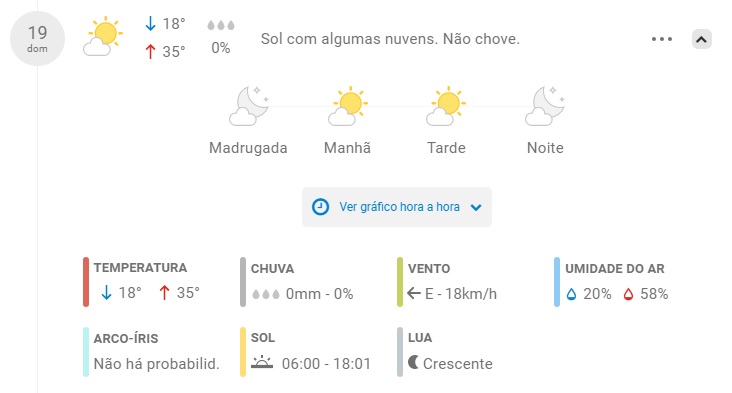Image resolution: width=732 pixels, height=393 pixels.
Task: Click the Manhã sun-and-cloud icon
Action: point(348,106)
